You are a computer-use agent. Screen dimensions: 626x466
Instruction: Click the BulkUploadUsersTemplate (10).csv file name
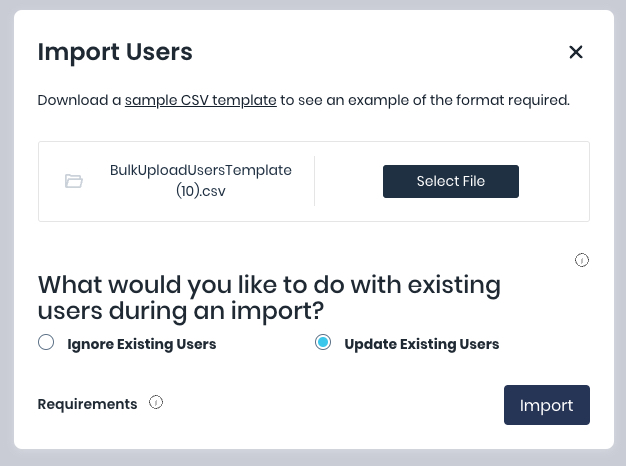[200, 181]
